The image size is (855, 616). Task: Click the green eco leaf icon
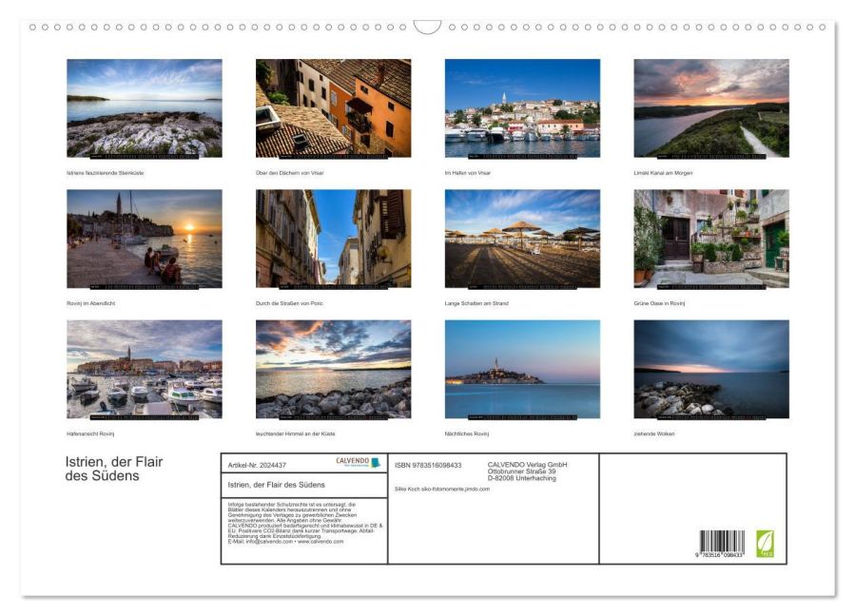[x=765, y=544]
